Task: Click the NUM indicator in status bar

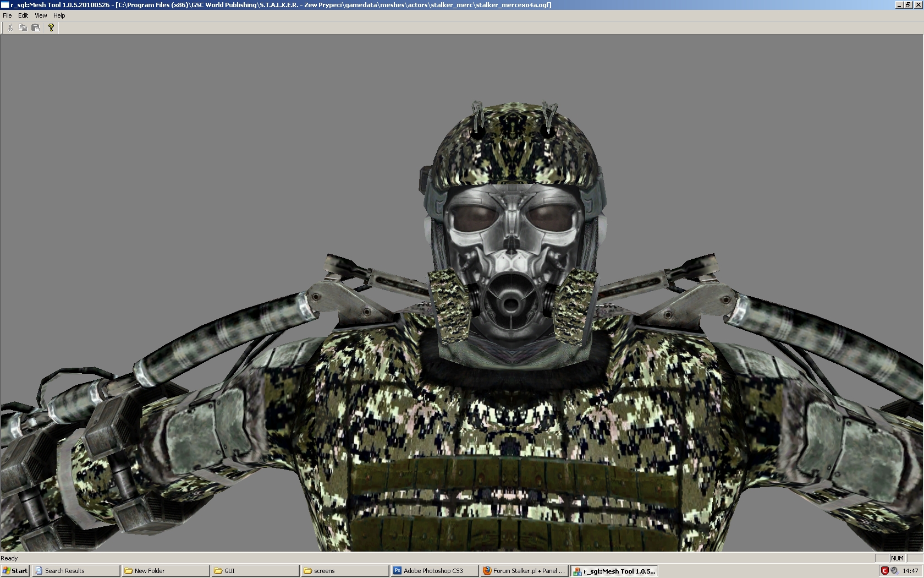Action: (897, 558)
